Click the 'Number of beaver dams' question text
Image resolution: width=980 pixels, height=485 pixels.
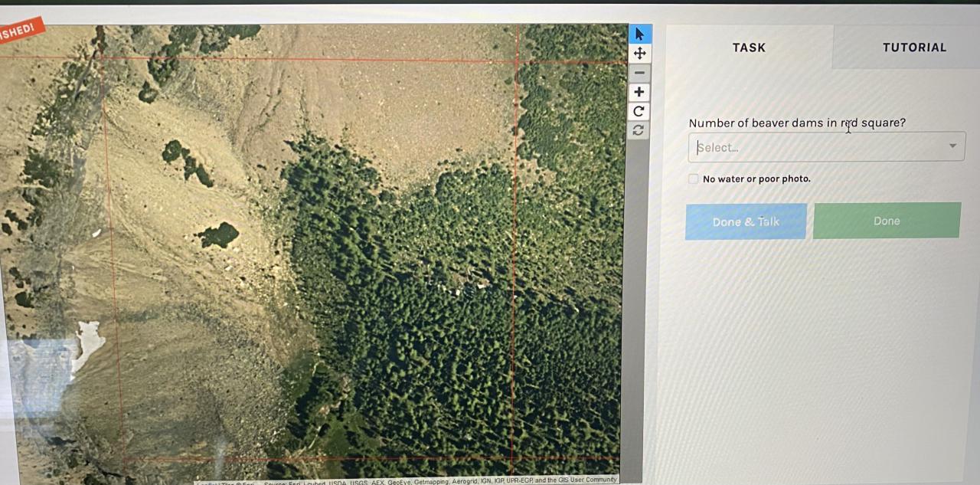coord(797,123)
